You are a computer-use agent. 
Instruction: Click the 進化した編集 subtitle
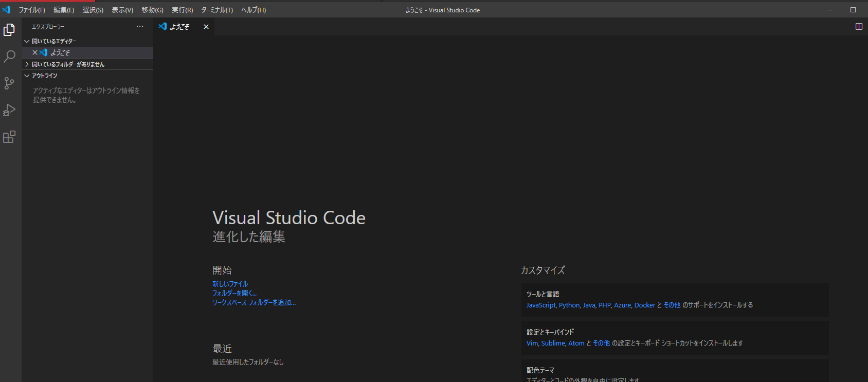249,237
